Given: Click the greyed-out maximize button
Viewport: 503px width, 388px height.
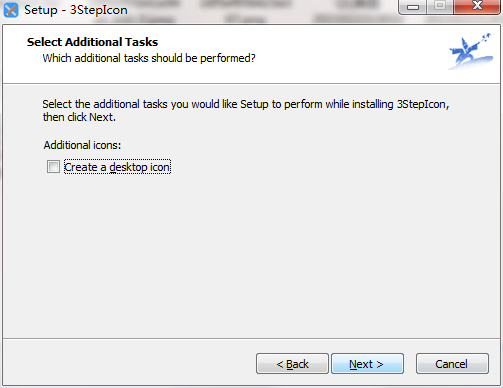Looking at the screenshot, I should 440,7.
